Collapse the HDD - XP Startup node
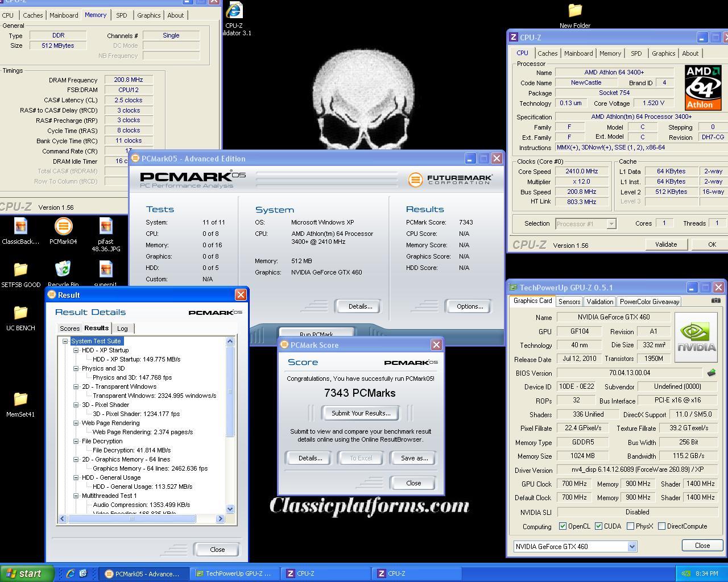Viewport: 728px width, 582px height. pos(76,350)
